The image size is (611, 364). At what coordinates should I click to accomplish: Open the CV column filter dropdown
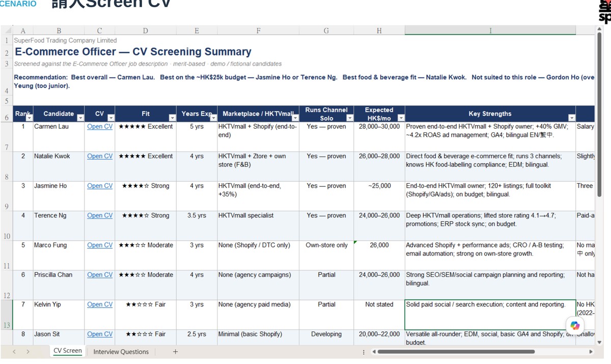[111, 118]
